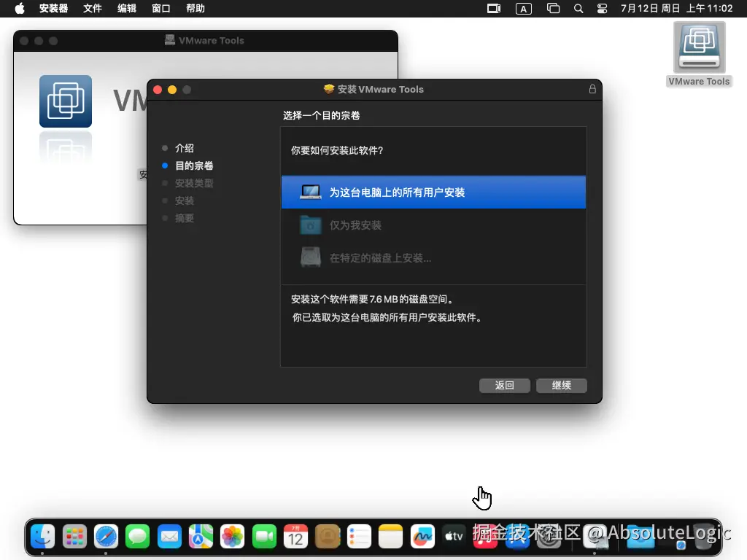Click the date and time in the menu bar
The height and width of the screenshot is (560, 747).
(x=676, y=9)
